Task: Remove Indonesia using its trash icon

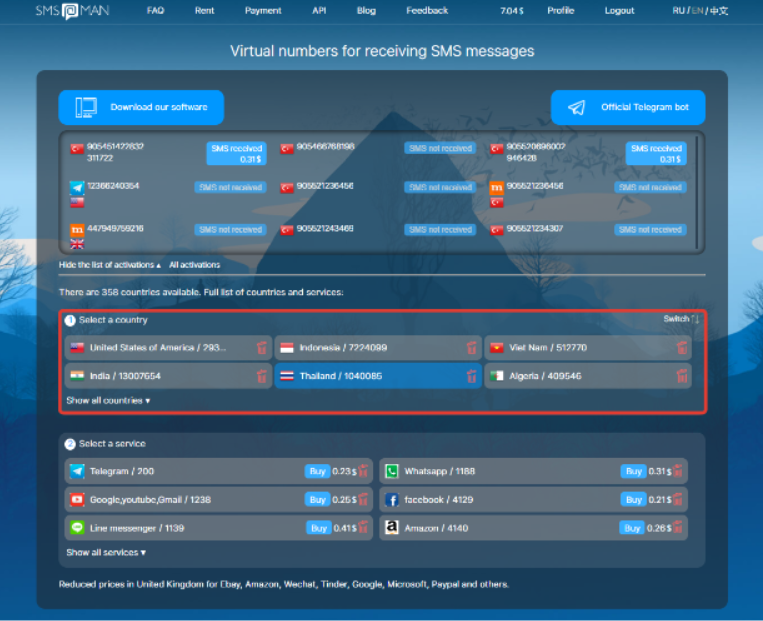Action: coord(472,347)
